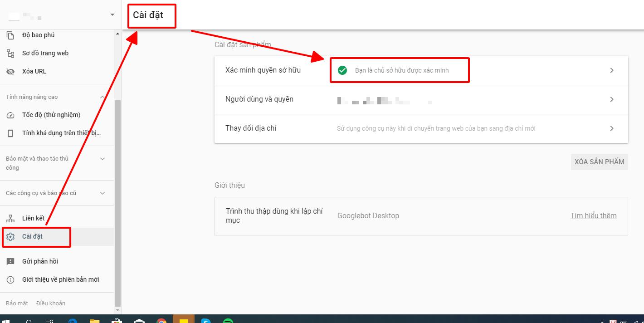Follow the Tìm hiểu thêm link

[x=593, y=216]
